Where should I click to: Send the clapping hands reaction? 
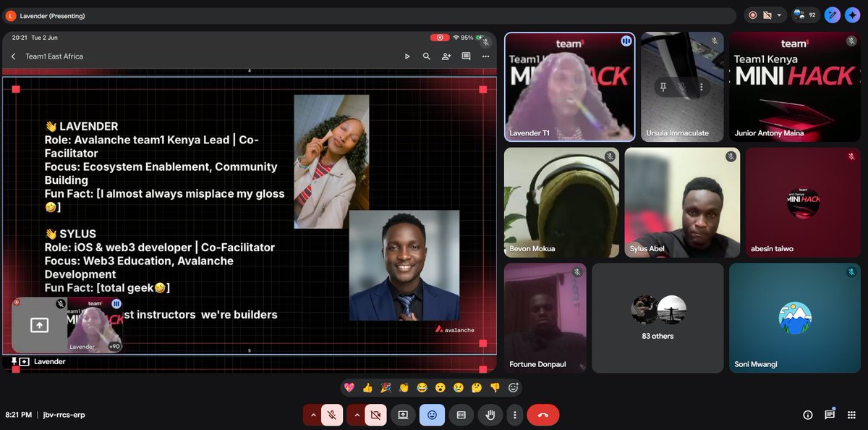coord(404,387)
